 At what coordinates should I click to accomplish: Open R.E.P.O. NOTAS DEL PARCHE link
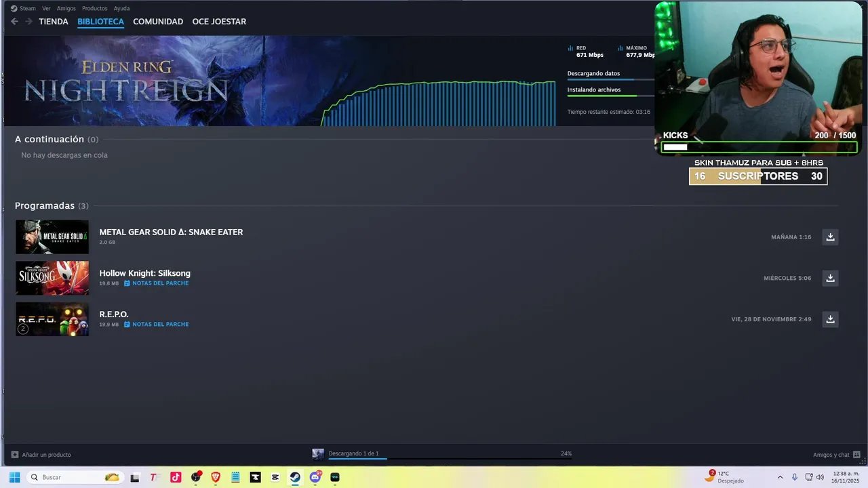click(161, 325)
